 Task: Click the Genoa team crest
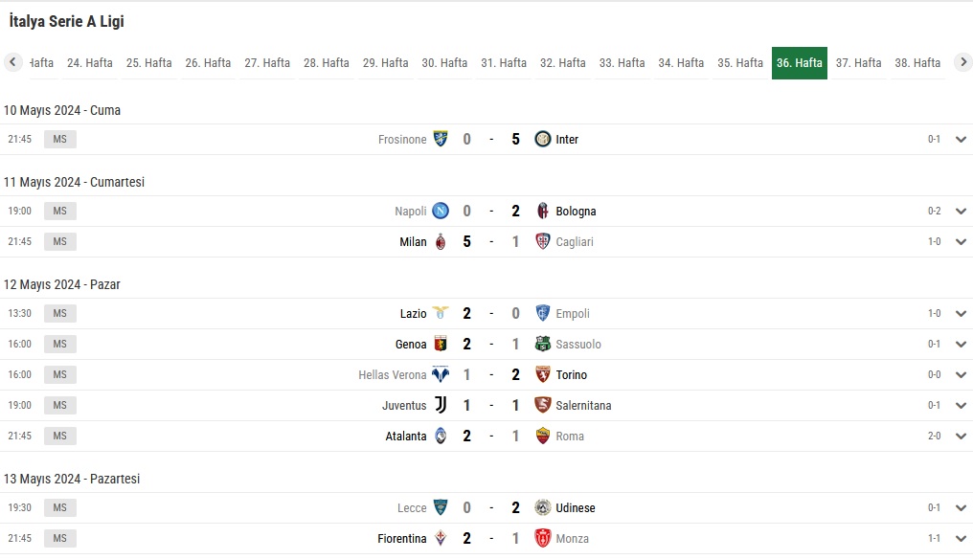pyautogui.click(x=441, y=345)
